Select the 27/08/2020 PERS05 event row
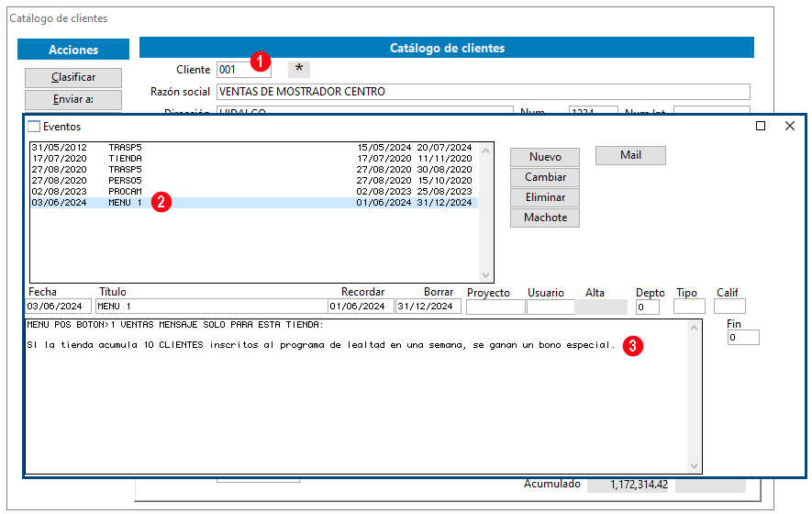This screenshot has height=514, width=812. pos(254,180)
